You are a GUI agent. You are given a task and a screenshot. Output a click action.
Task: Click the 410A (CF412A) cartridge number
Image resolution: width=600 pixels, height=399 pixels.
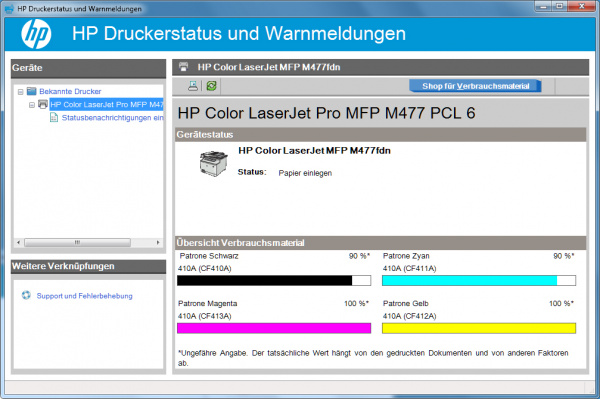409,316
